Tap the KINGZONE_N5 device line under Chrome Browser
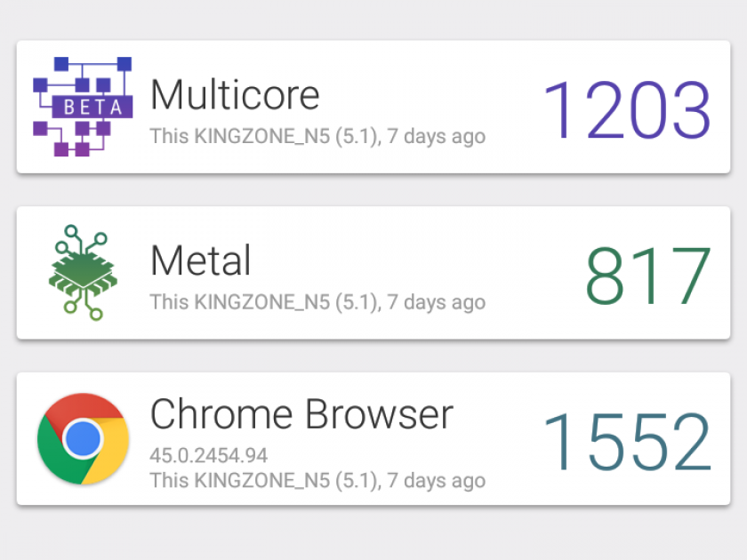Viewport: 747px width, 560px height. point(317,481)
